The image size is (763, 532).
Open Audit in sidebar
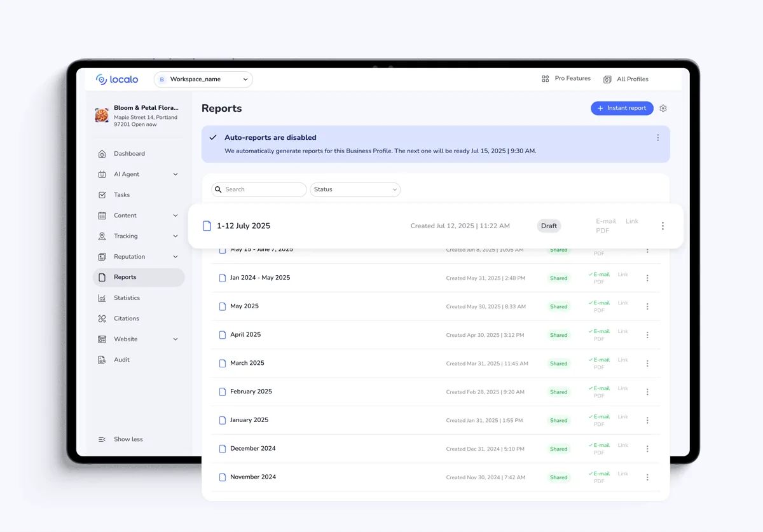[x=121, y=360]
